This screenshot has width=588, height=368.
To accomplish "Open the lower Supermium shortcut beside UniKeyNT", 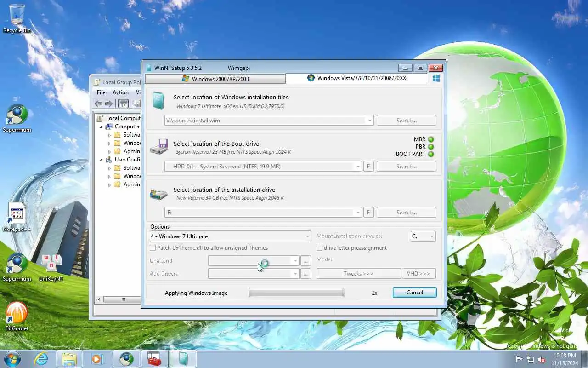I will pyautogui.click(x=17, y=267).
